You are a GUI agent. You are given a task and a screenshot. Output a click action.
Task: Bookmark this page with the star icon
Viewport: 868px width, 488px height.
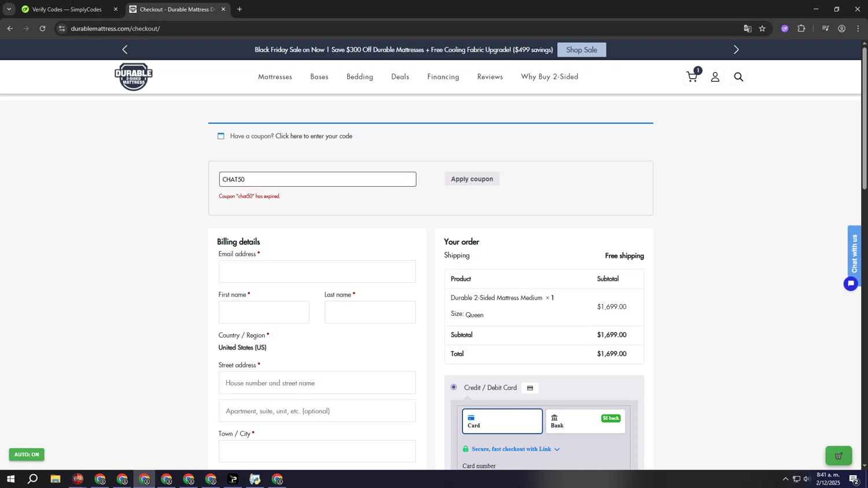pos(762,28)
